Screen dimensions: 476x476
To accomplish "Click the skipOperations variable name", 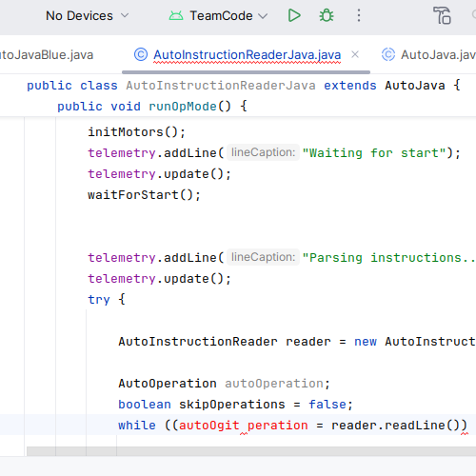I will coord(232,405).
